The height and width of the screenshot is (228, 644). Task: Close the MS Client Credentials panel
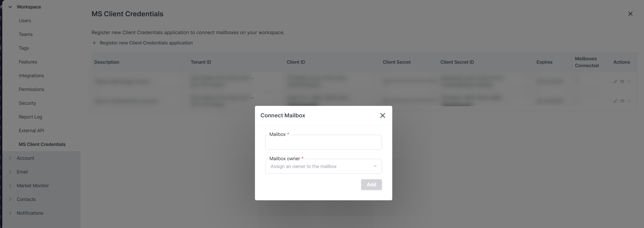(630, 14)
